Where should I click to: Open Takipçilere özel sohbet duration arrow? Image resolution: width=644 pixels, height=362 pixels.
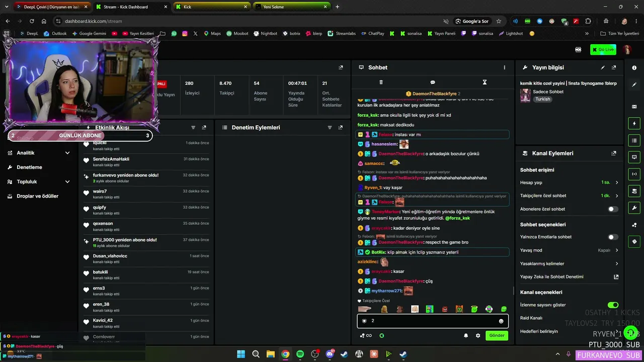coord(617,196)
